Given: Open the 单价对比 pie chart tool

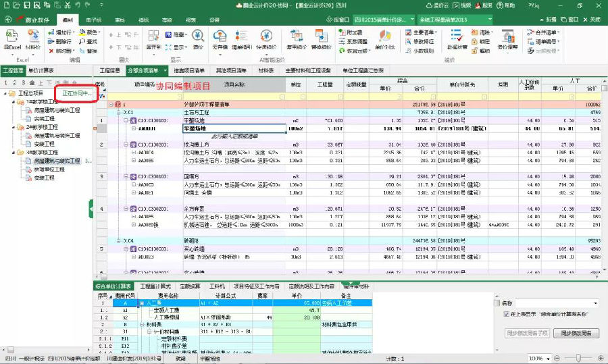Looking at the screenshot, I should [x=383, y=36].
